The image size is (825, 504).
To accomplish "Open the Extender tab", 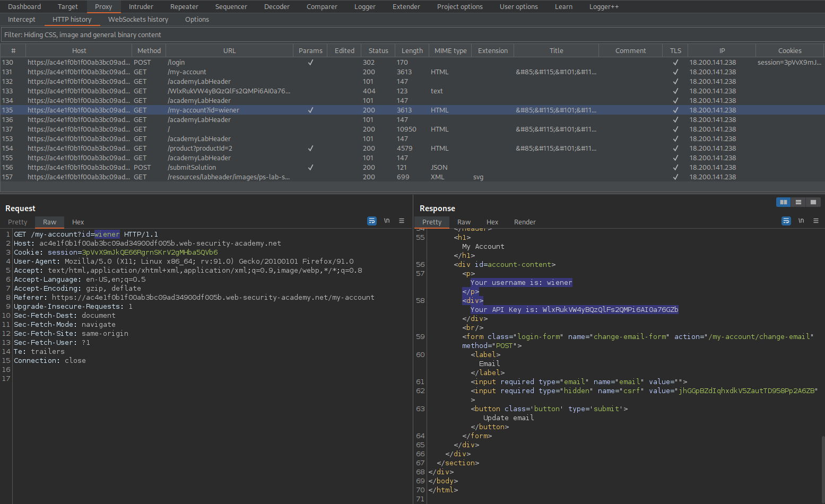I will [406, 7].
